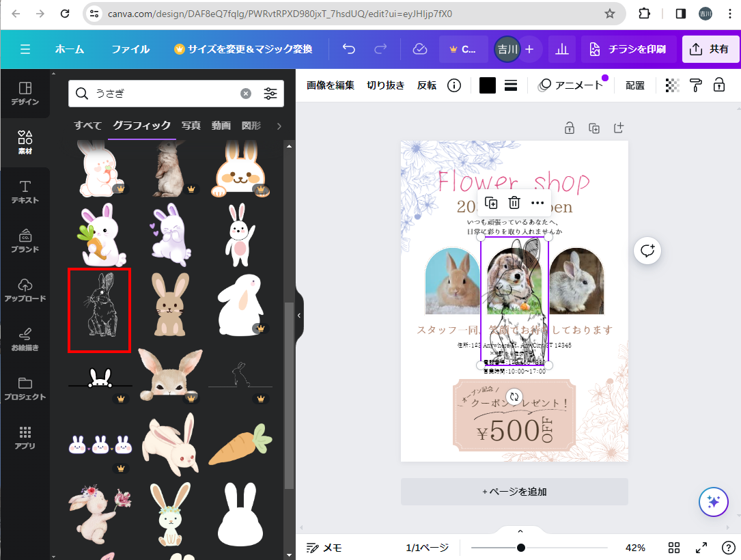Click the trash delete icon above rabbit
741x560 pixels.
pyautogui.click(x=514, y=203)
